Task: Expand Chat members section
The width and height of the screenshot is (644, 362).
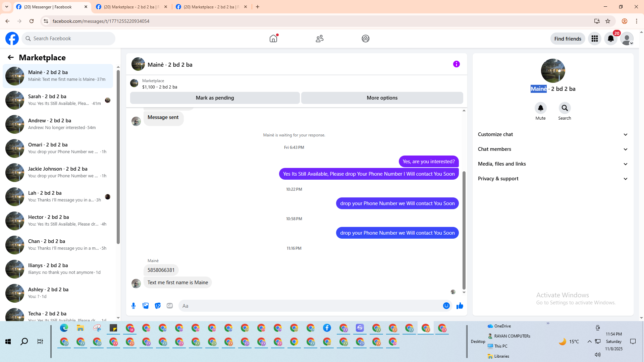Action: click(x=553, y=149)
